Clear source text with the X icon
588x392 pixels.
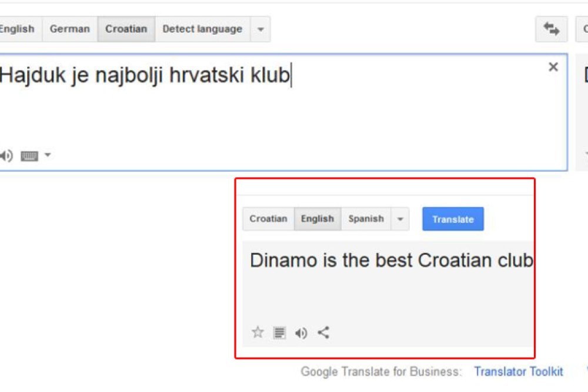point(553,67)
